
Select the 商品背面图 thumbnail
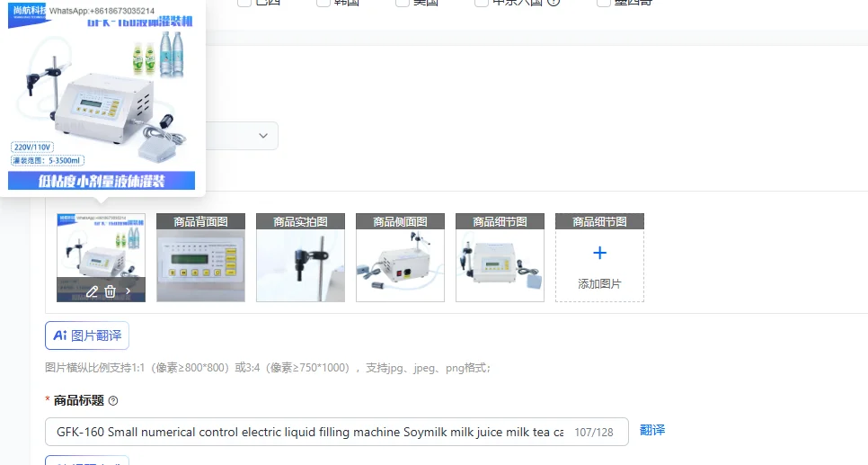(x=201, y=258)
